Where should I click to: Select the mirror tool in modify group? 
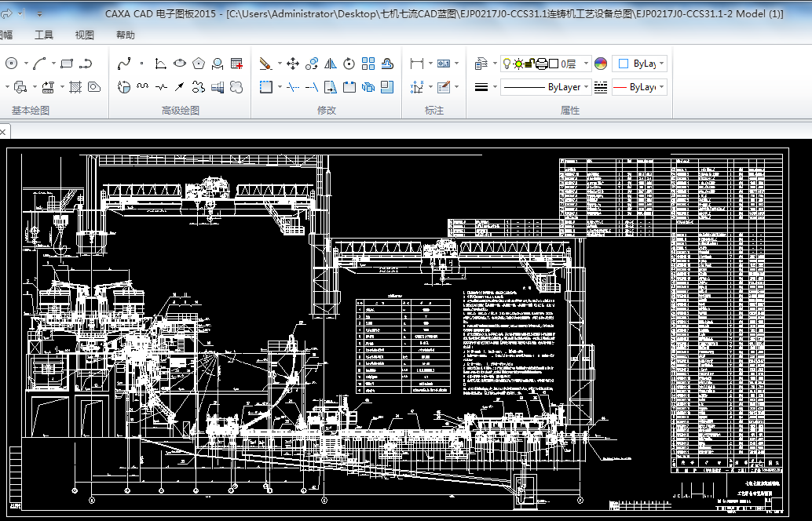331,64
